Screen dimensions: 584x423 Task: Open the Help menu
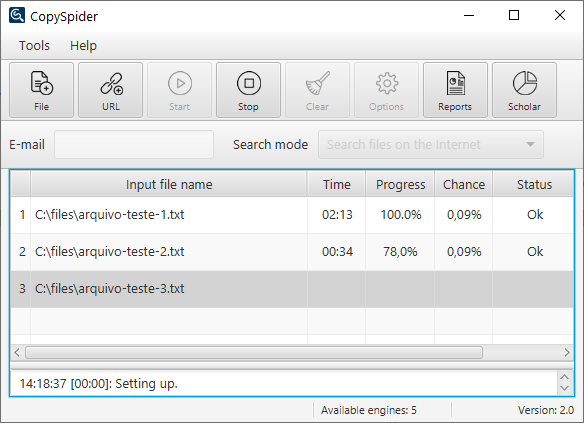point(83,45)
